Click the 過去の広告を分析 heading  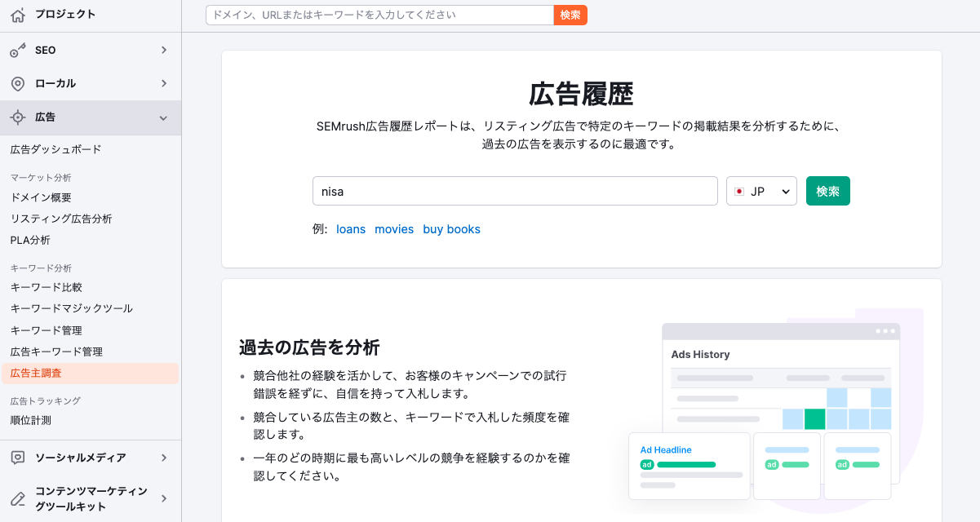309,347
